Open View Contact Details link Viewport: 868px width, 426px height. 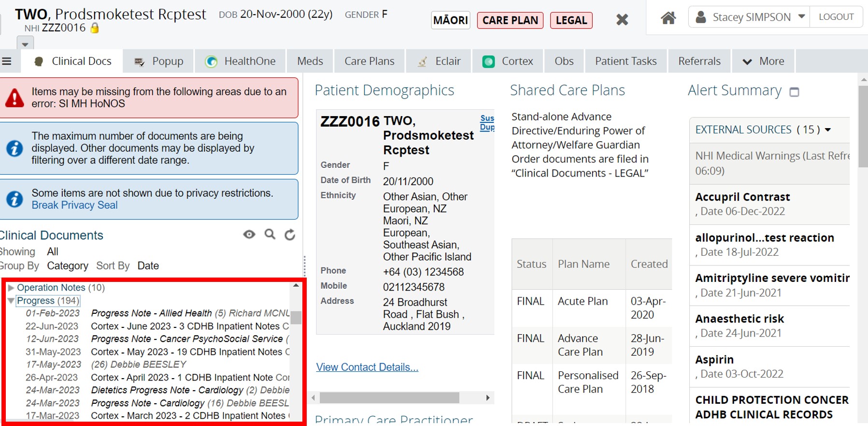pyautogui.click(x=367, y=367)
